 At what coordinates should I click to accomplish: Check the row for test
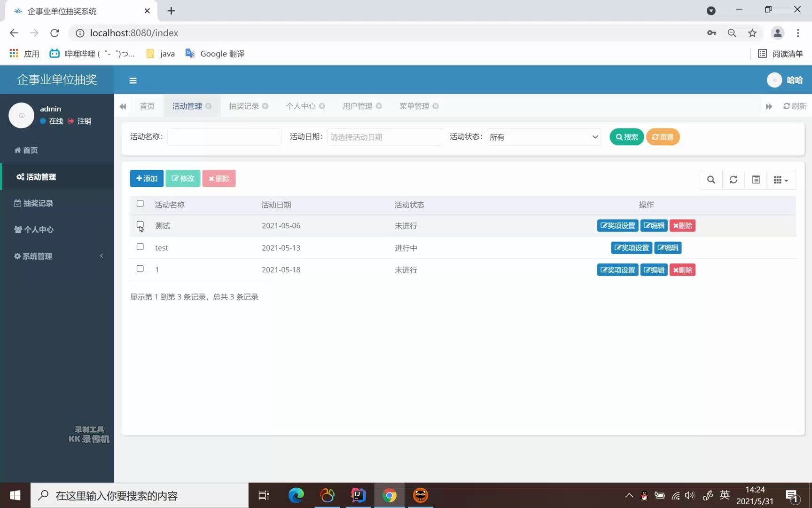(x=140, y=246)
